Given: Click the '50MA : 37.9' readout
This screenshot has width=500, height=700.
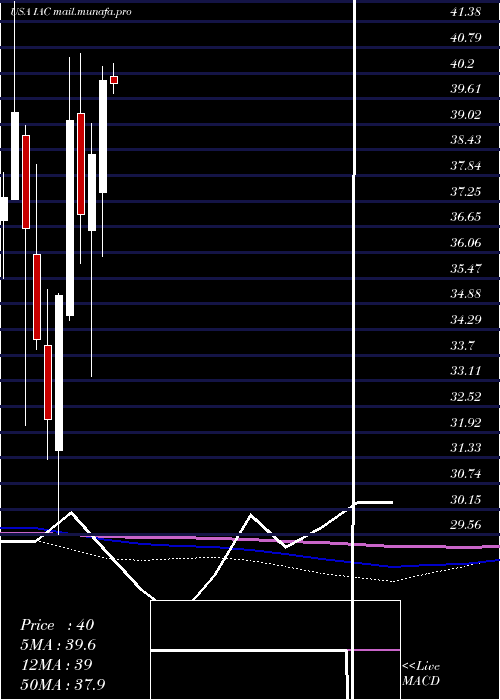Looking at the screenshot, I should point(63,684).
